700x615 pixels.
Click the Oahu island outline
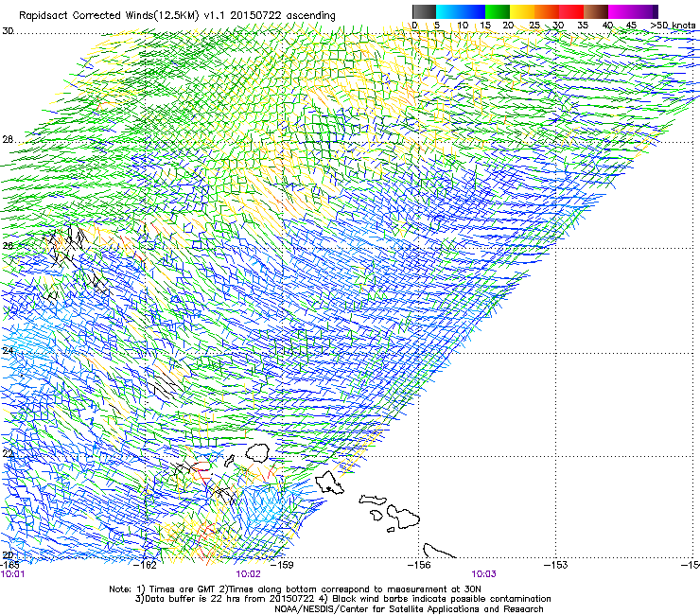click(329, 483)
